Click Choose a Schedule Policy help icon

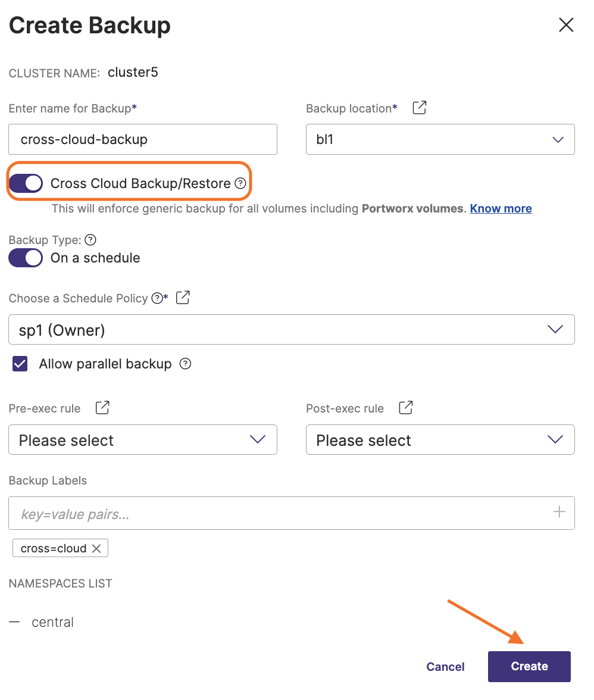coord(157,298)
